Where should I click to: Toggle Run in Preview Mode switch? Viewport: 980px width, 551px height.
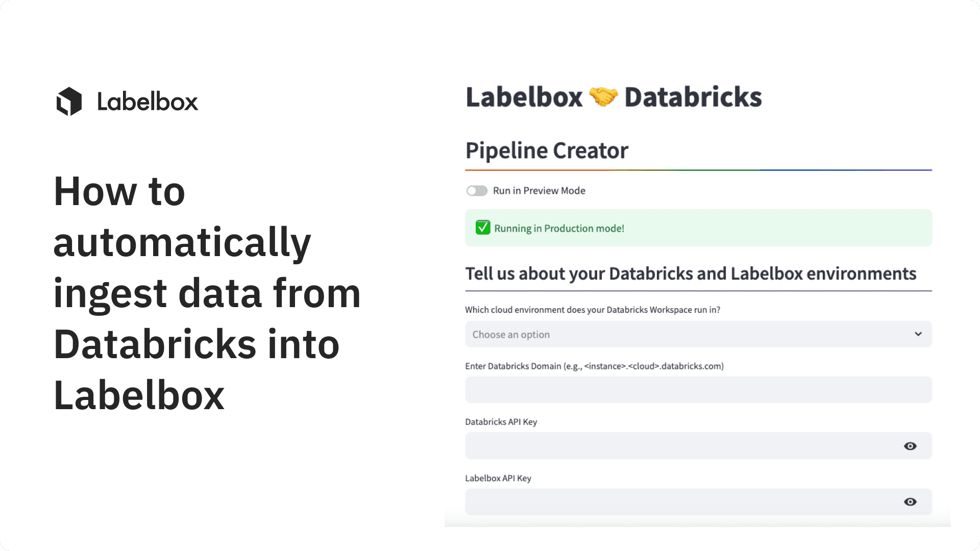[x=477, y=191]
